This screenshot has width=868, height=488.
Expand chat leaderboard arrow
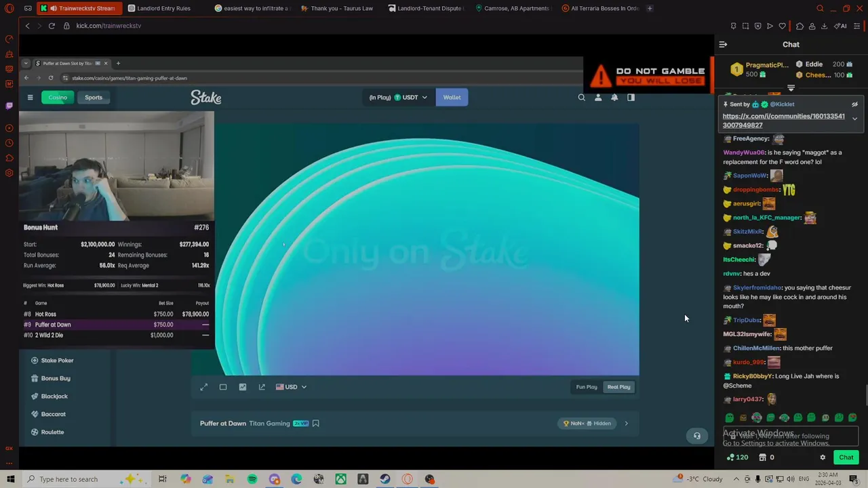[x=791, y=88]
